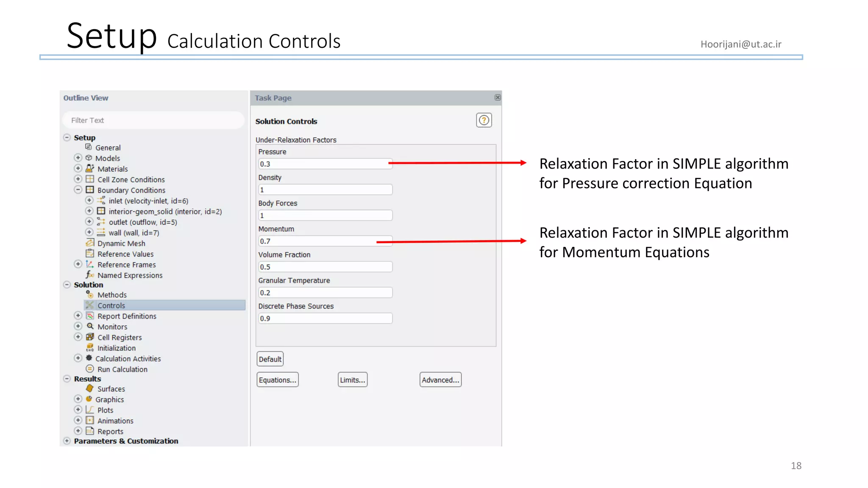The width and height of the screenshot is (868, 488).
Task: Click the help question mark icon
Action: [x=484, y=120]
